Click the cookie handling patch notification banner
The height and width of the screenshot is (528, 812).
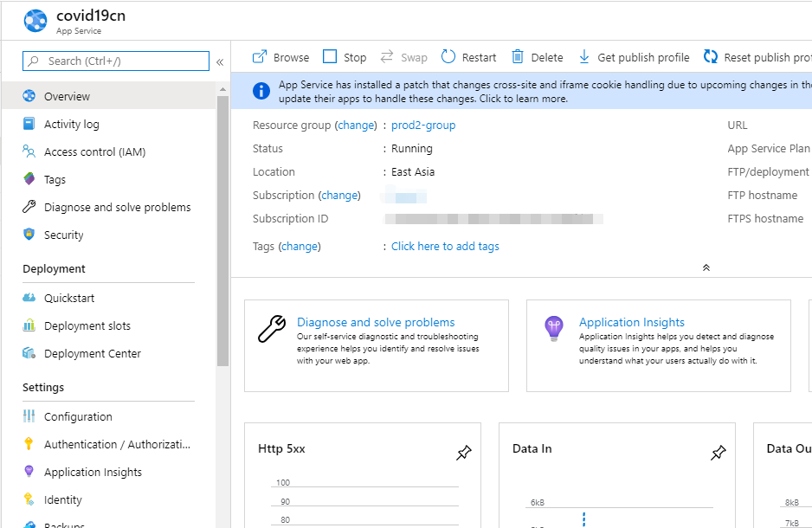tap(521, 91)
